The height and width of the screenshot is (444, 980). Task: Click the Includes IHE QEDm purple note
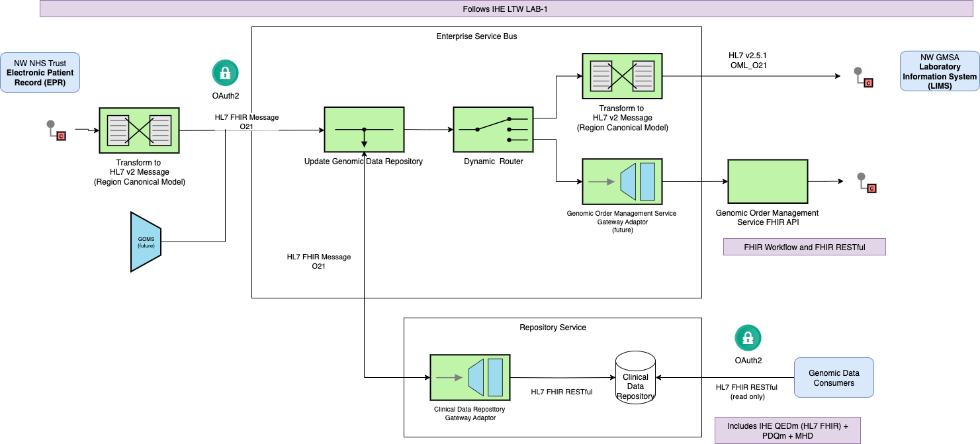(x=787, y=431)
